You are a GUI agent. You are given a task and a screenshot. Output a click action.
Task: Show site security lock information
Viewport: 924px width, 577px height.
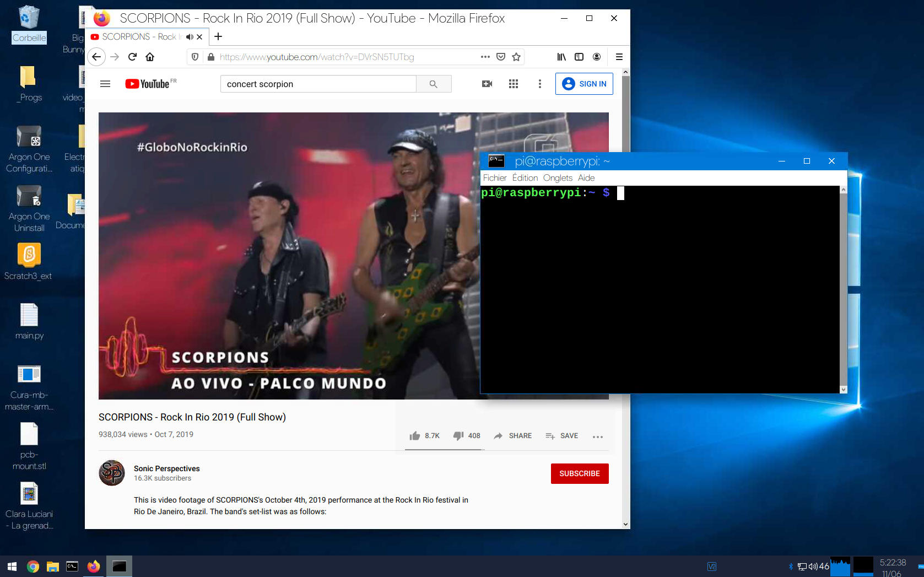coord(210,57)
